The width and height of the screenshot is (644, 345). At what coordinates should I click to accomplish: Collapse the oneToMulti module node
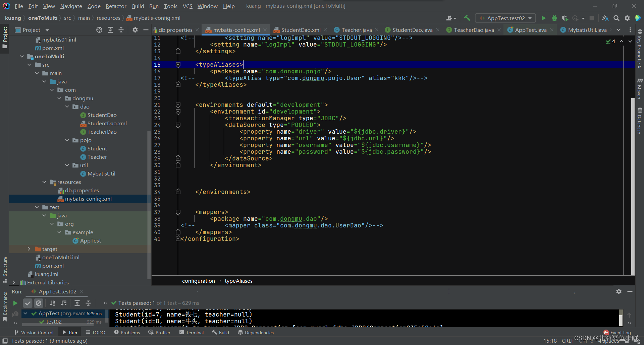pos(22,56)
